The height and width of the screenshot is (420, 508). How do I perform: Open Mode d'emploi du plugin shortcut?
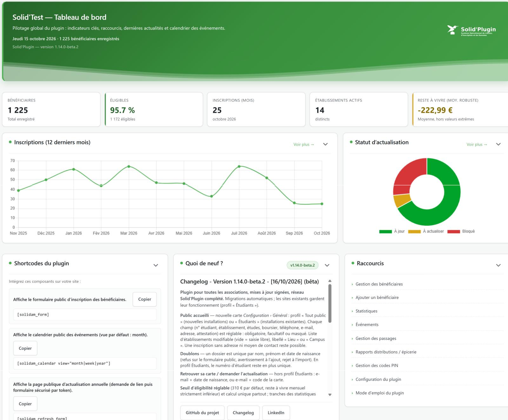[380, 393]
